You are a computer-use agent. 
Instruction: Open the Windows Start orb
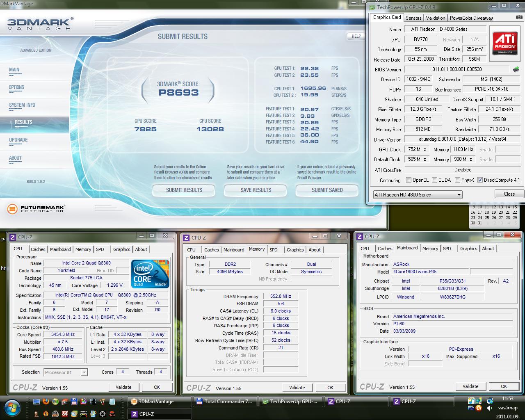pos(12,407)
